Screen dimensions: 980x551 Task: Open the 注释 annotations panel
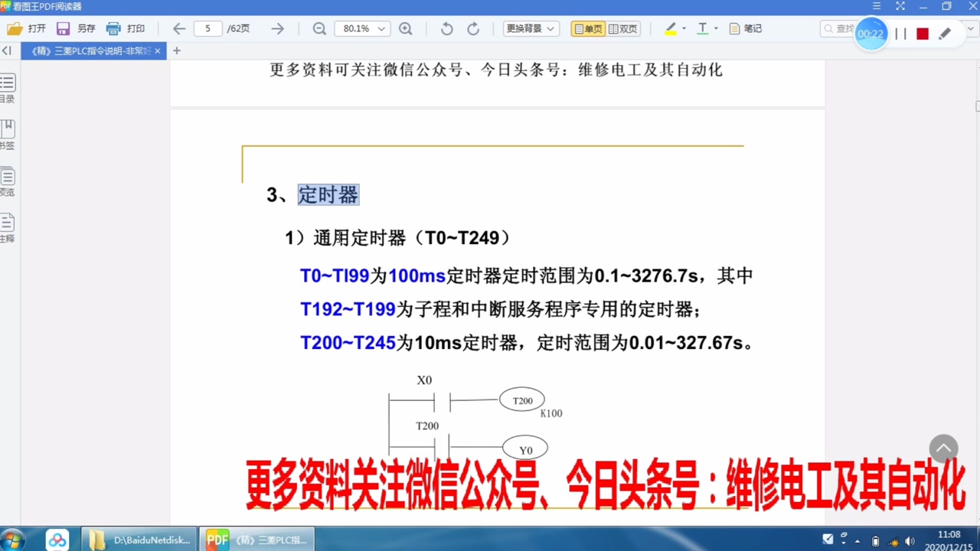[x=7, y=228]
